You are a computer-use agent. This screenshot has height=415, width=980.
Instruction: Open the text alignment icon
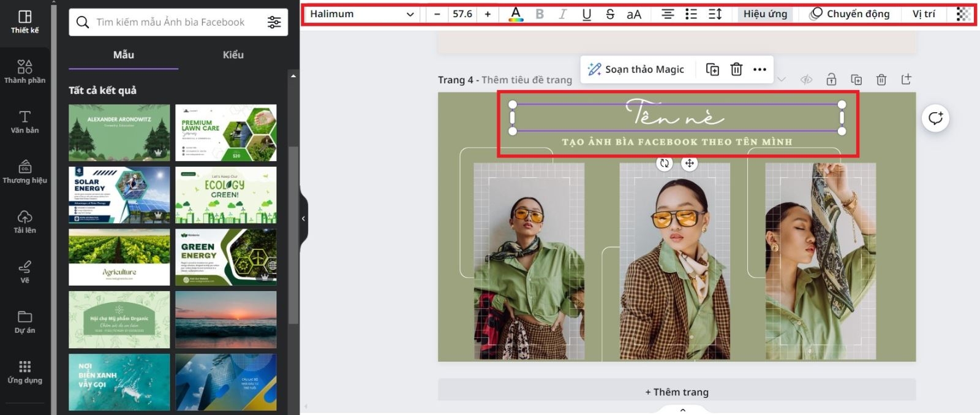(668, 14)
